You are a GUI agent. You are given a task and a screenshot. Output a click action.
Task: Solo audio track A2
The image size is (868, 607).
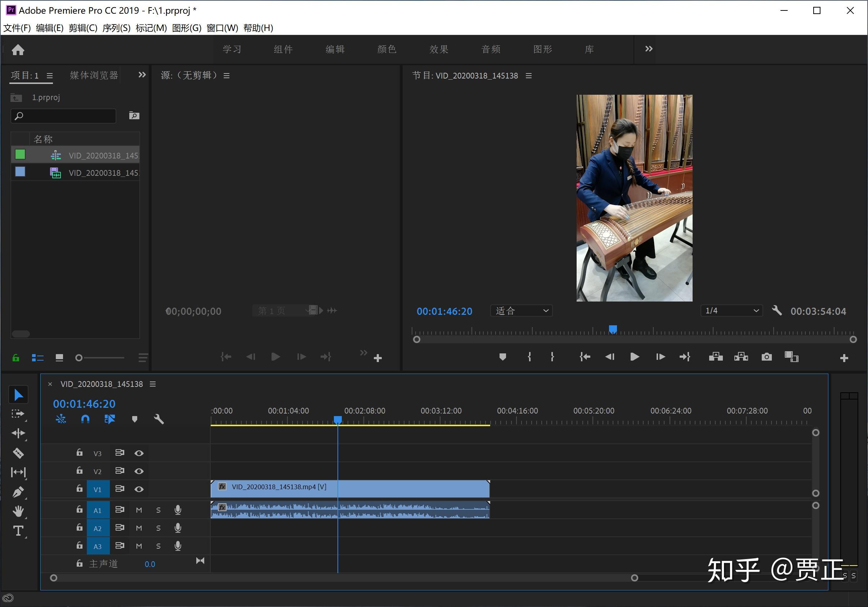158,528
